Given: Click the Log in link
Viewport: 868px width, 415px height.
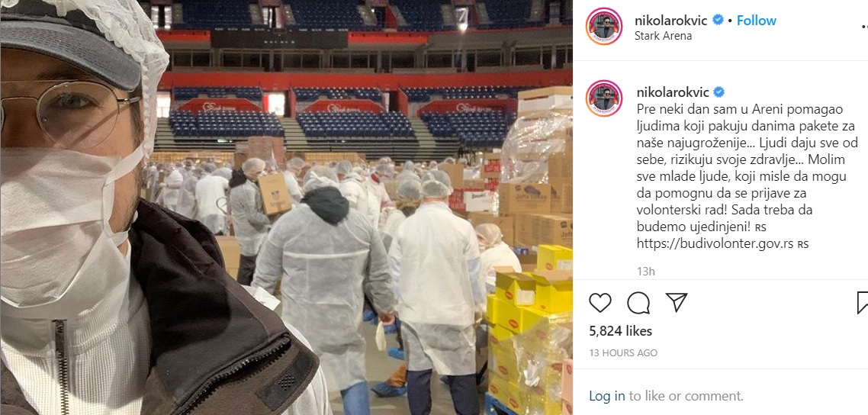Looking at the screenshot, I should (x=607, y=396).
